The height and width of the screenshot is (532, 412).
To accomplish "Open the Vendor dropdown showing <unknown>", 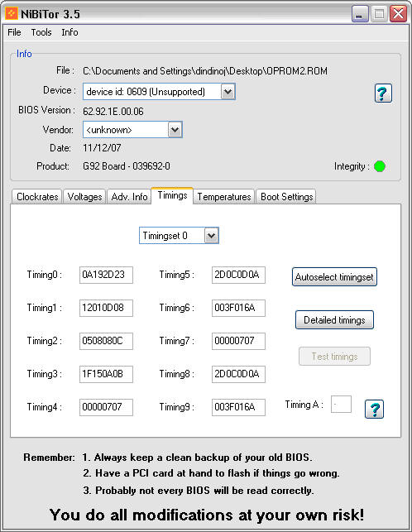I will point(132,130).
